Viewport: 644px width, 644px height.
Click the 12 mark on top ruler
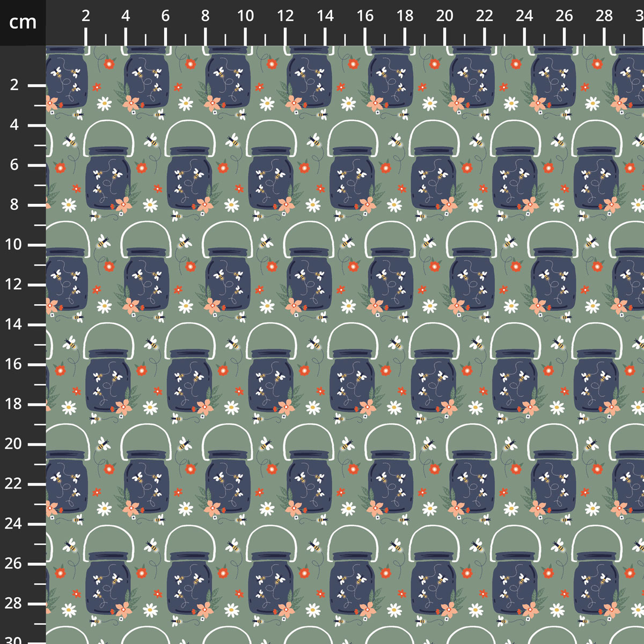pyautogui.click(x=285, y=16)
